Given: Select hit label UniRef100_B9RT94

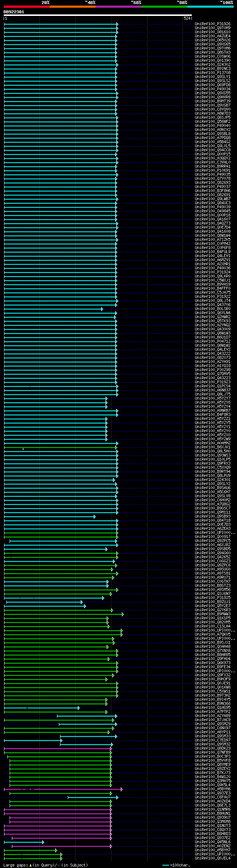Looking at the screenshot, I should click(x=213, y=472).
